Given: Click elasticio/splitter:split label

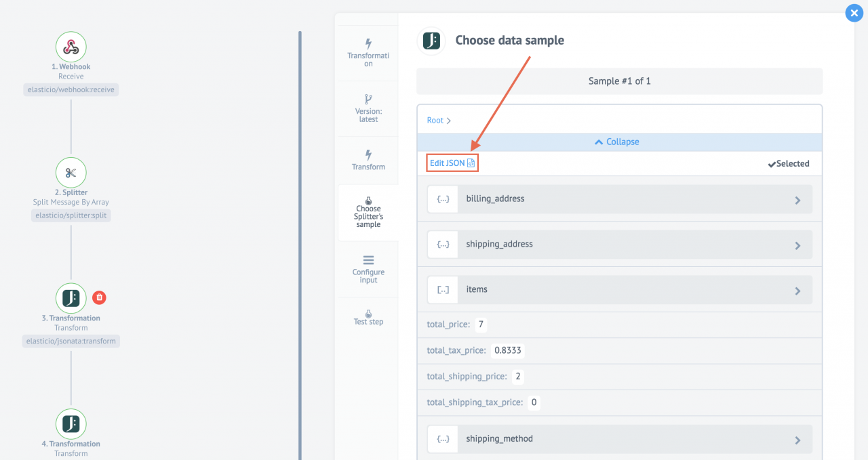Looking at the screenshot, I should click(71, 215).
